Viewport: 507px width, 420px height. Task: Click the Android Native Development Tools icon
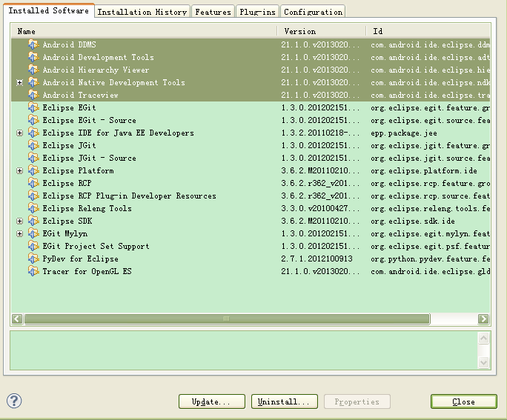click(x=33, y=82)
